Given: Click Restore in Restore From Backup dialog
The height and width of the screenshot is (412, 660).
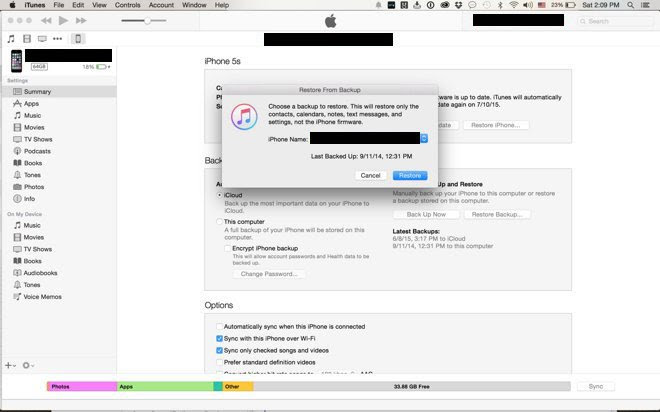Looking at the screenshot, I should point(410,175).
